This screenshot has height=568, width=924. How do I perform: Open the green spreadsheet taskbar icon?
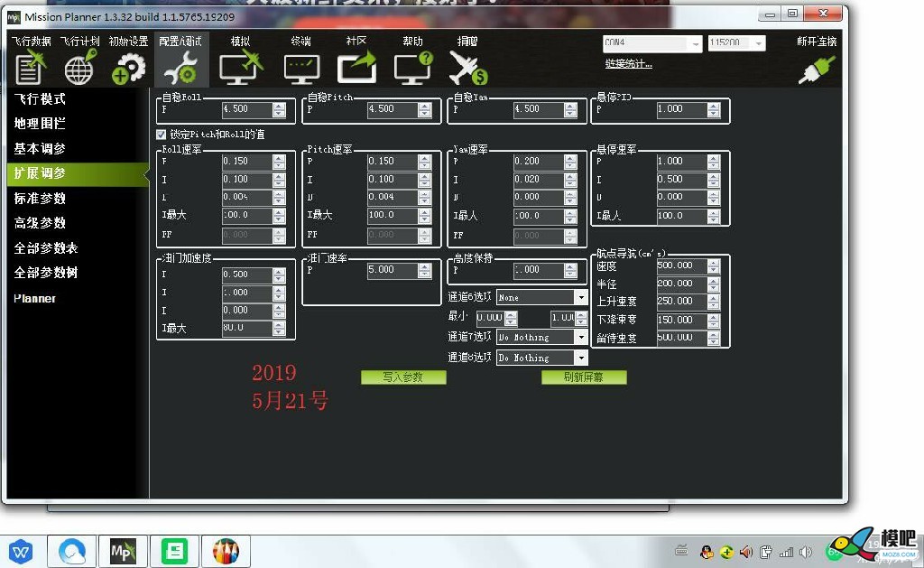coord(174,552)
